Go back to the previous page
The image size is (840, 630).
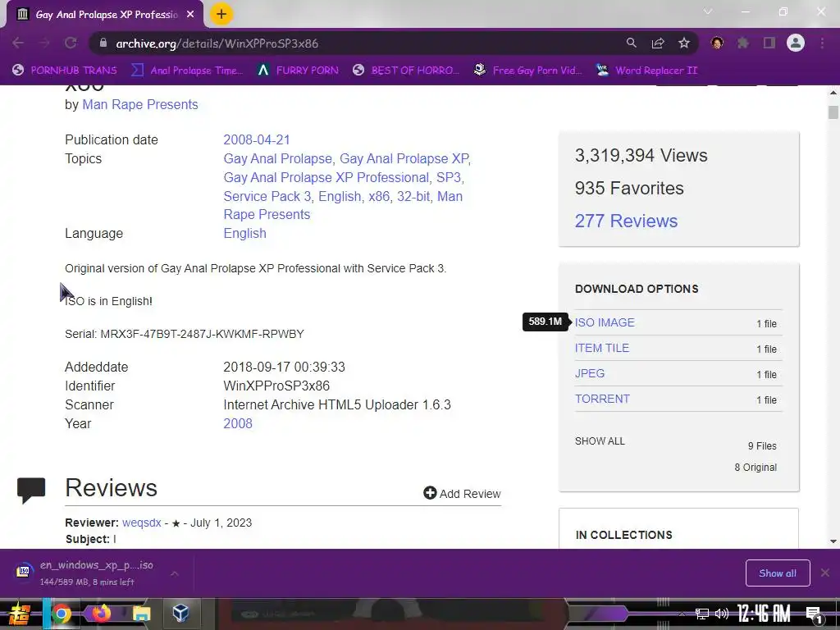coord(18,43)
